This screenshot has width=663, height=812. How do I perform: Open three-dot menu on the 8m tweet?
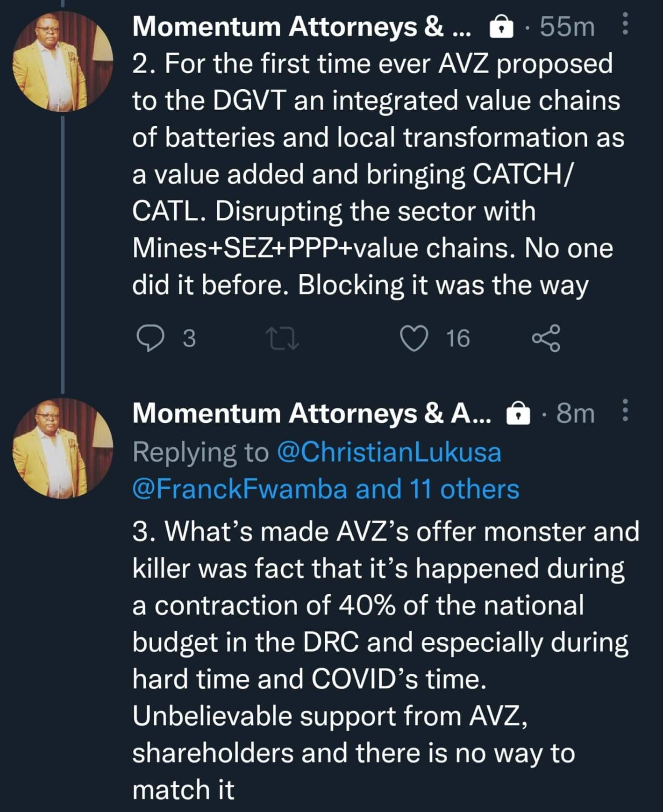pyautogui.click(x=626, y=411)
